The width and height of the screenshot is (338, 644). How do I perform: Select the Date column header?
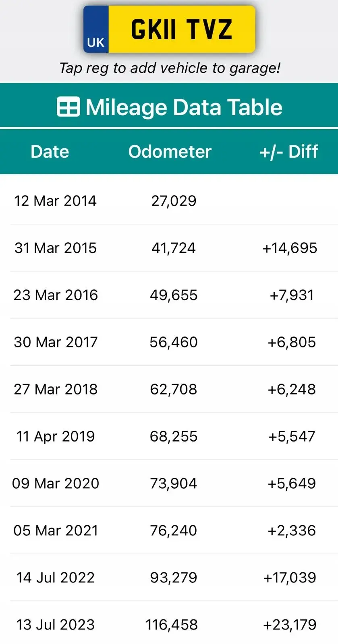[x=50, y=152]
